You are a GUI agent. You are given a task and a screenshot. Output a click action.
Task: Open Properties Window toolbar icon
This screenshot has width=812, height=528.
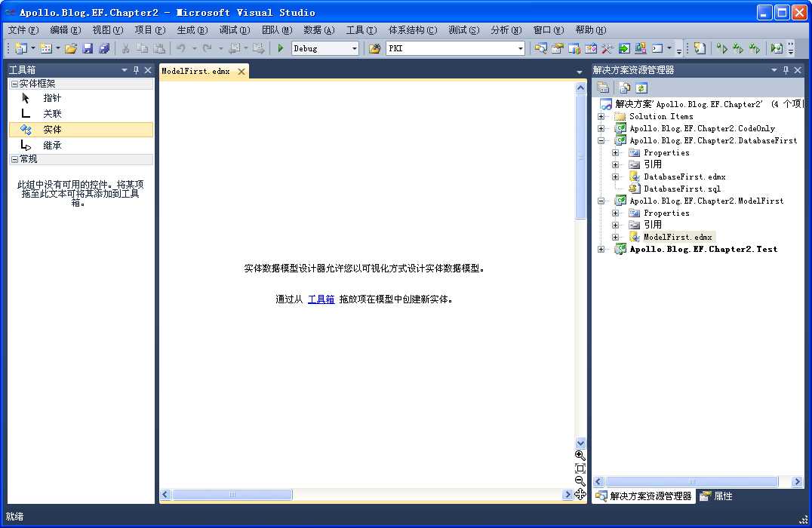click(x=557, y=48)
